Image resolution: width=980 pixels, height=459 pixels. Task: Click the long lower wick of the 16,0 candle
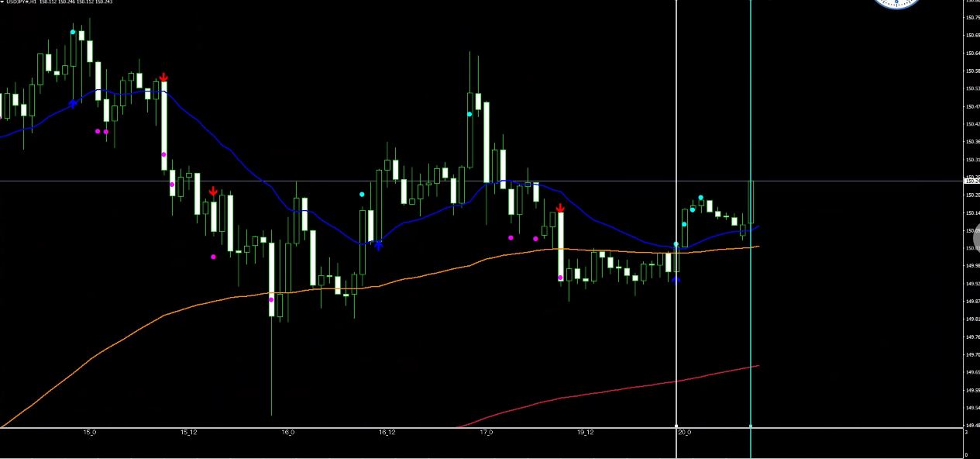272,366
